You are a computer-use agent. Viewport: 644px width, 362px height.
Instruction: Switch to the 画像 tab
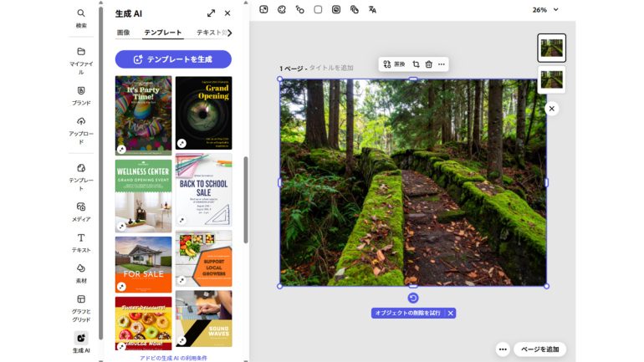123,33
